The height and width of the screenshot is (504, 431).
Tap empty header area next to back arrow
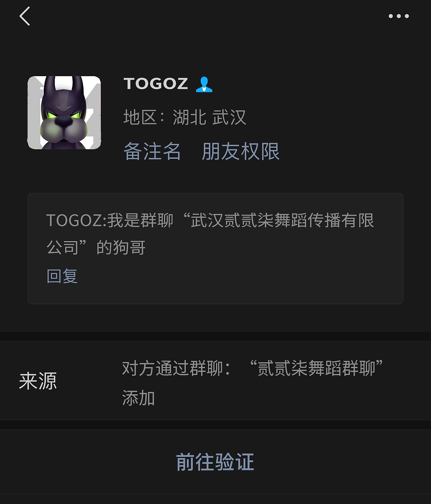tap(207, 16)
